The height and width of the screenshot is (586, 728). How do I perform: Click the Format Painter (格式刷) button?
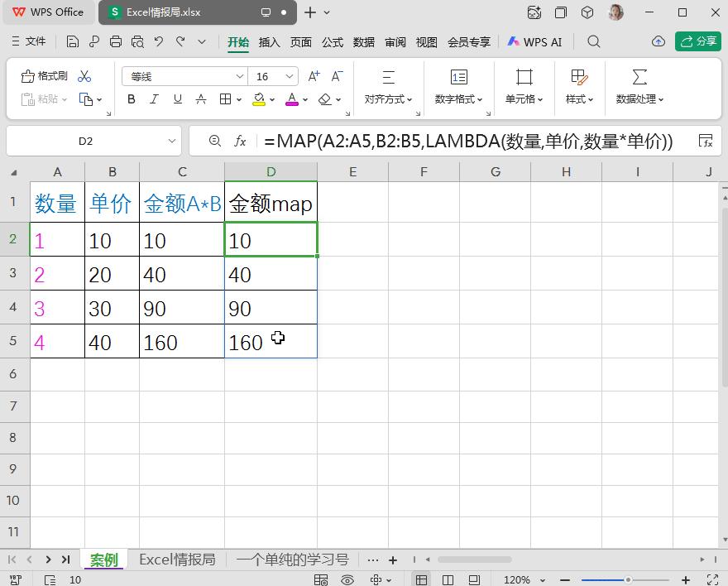(x=45, y=76)
